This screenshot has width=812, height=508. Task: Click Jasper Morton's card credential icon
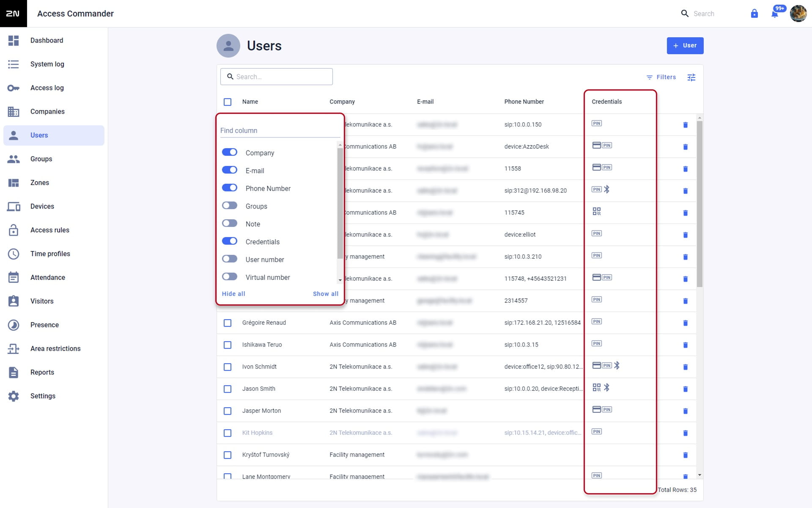(597, 409)
